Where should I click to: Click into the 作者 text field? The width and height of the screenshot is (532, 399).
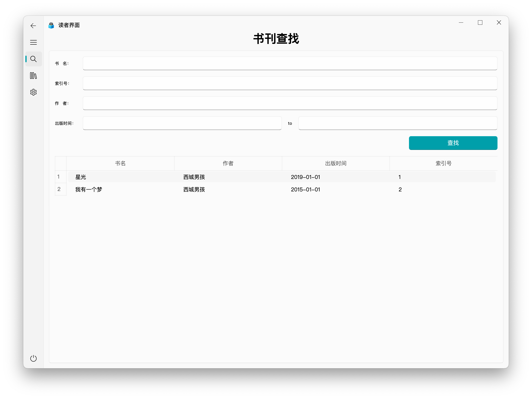(x=290, y=103)
